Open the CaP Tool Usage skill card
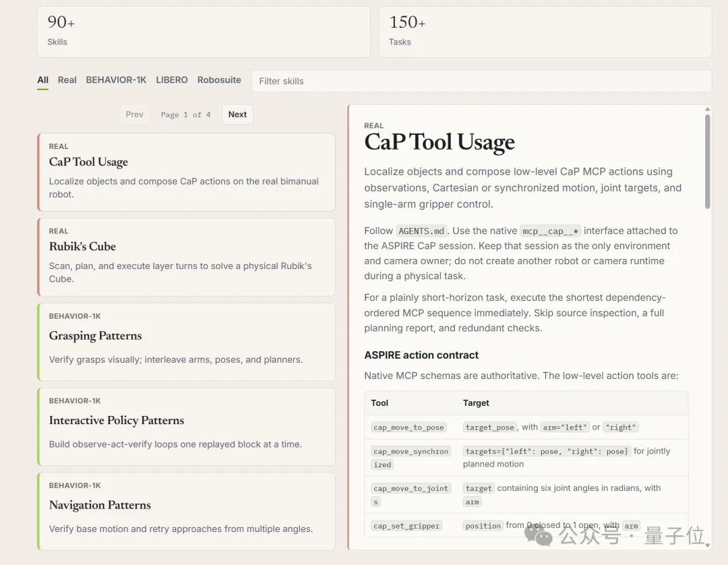The image size is (728, 565). coord(186,172)
